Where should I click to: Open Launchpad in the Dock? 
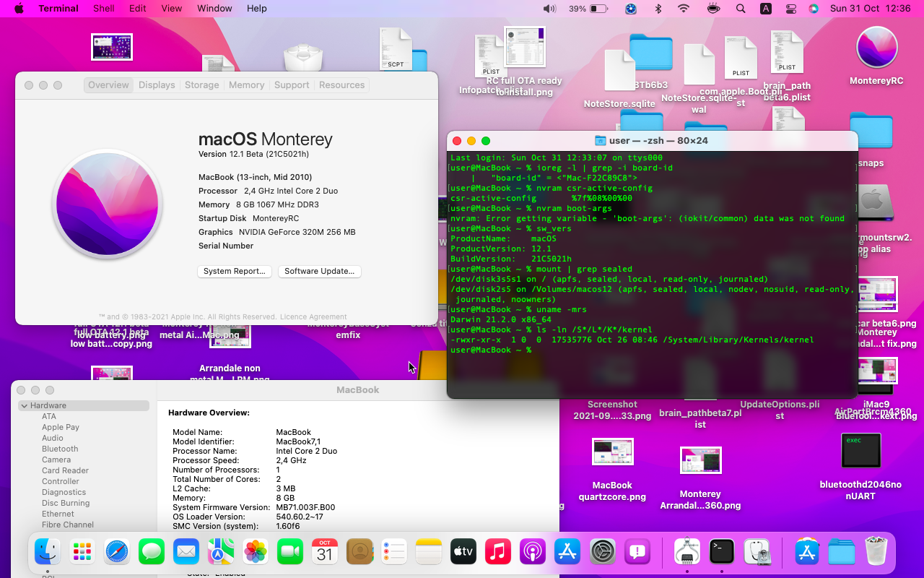click(82, 552)
